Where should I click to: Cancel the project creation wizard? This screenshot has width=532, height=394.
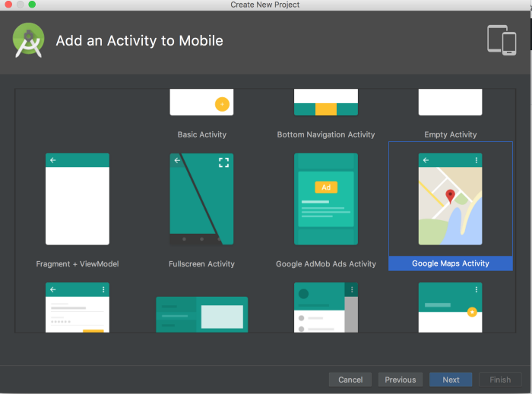(x=350, y=380)
